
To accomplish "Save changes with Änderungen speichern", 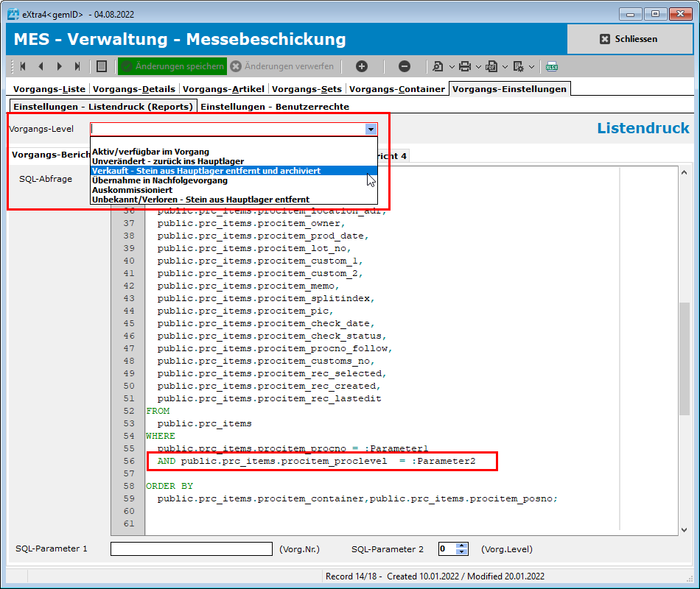I will click(172, 66).
